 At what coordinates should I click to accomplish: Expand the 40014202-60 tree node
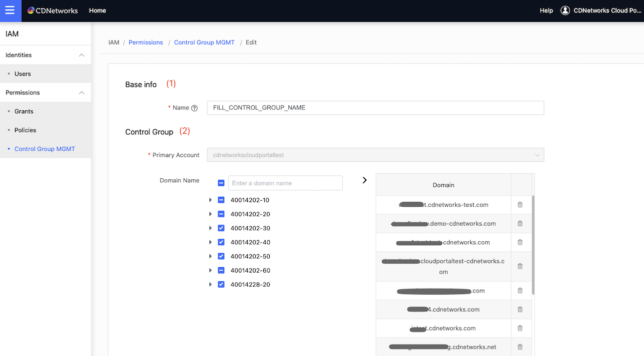click(x=210, y=270)
